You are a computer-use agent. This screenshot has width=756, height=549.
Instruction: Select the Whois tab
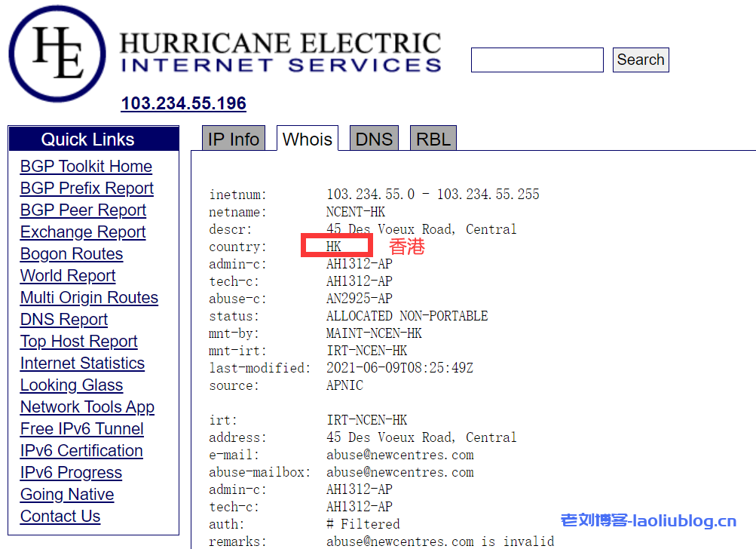307,140
